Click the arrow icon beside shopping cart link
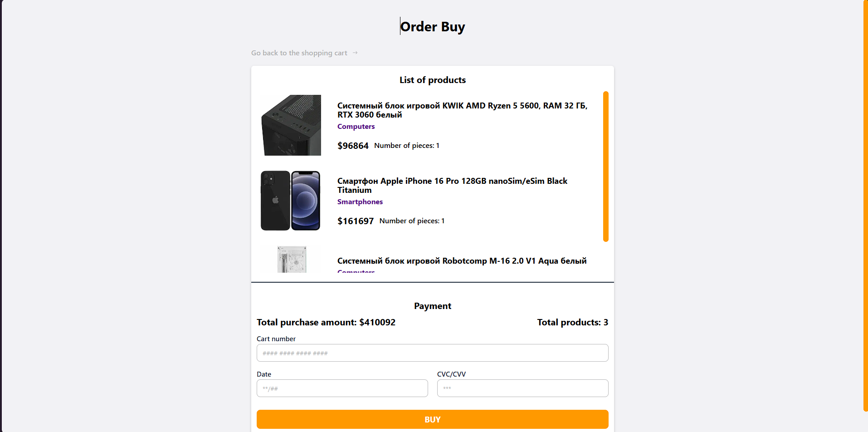Image resolution: width=868 pixels, height=432 pixels. [355, 53]
